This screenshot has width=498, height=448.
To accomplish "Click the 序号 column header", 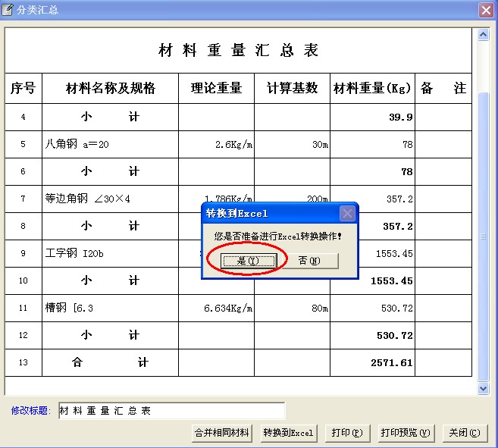I will pyautogui.click(x=23, y=89).
